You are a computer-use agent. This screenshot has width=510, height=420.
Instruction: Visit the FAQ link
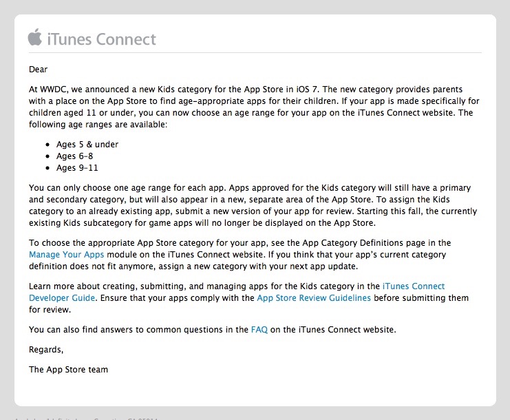259,330
